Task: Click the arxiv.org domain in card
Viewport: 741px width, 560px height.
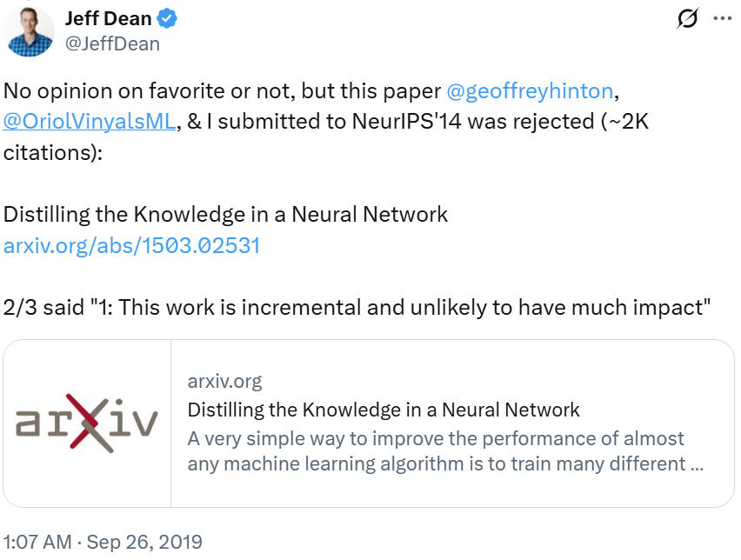Action: pos(224,381)
